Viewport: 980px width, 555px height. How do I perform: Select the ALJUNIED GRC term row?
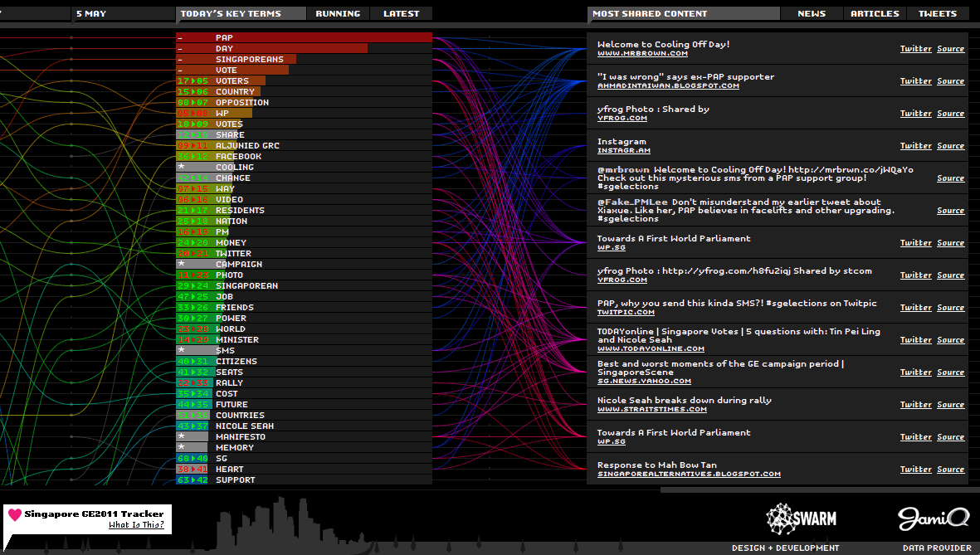click(304, 146)
